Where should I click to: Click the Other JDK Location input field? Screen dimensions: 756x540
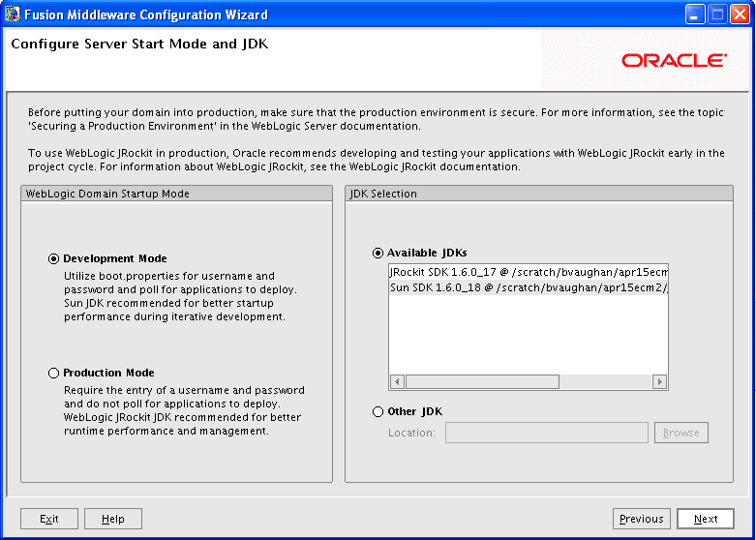(x=547, y=433)
